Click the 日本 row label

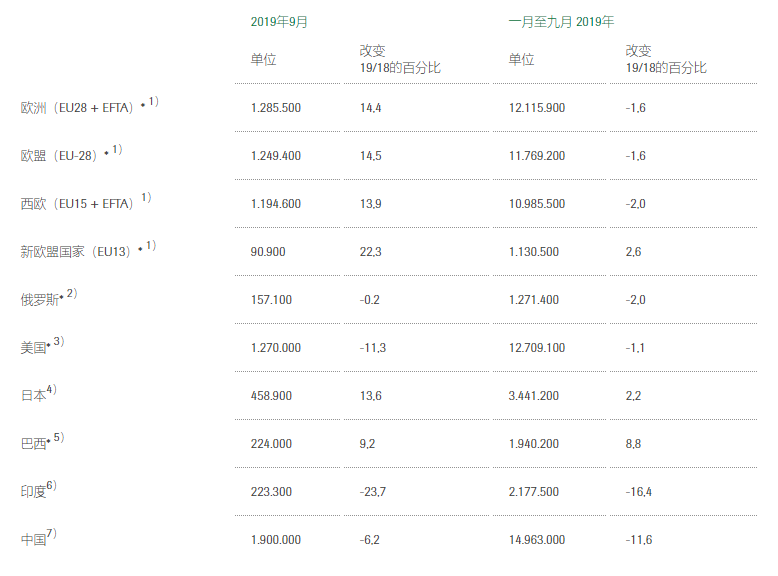pyautogui.click(x=33, y=396)
